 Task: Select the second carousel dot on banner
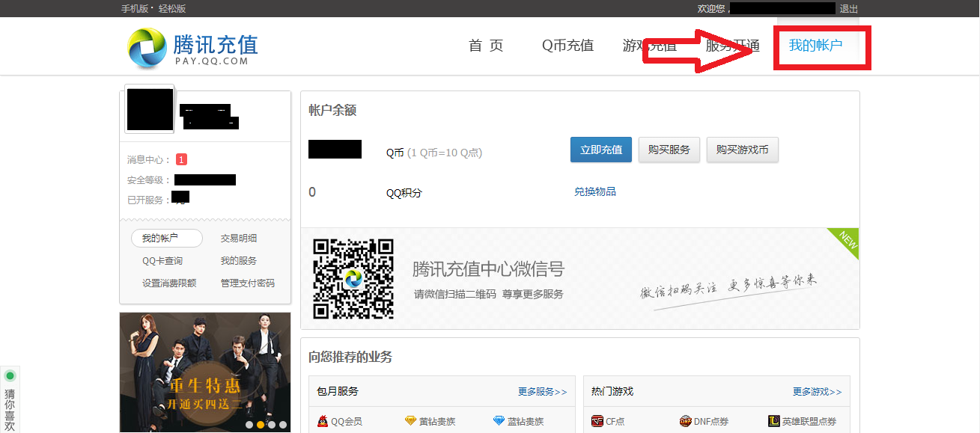pyautogui.click(x=261, y=425)
